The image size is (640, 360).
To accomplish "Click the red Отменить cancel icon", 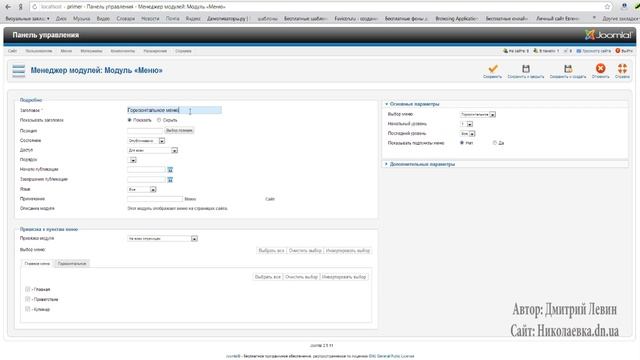I will [x=600, y=68].
